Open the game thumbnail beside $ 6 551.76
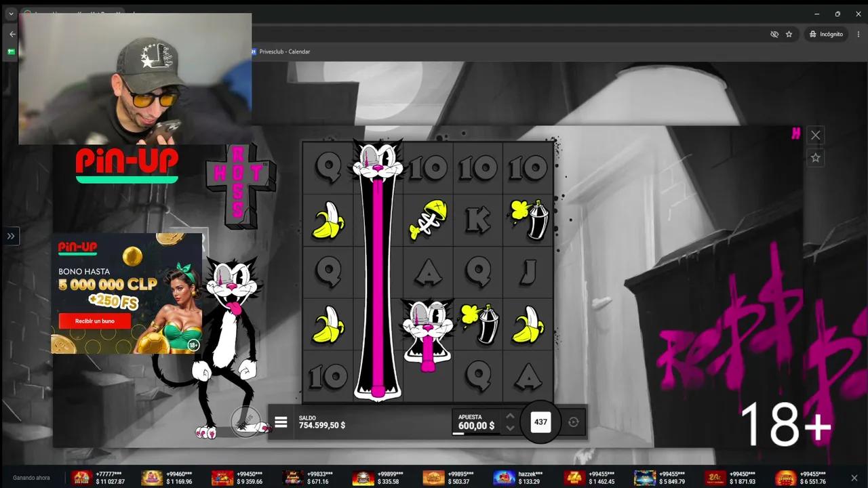868x488 pixels. [786, 478]
